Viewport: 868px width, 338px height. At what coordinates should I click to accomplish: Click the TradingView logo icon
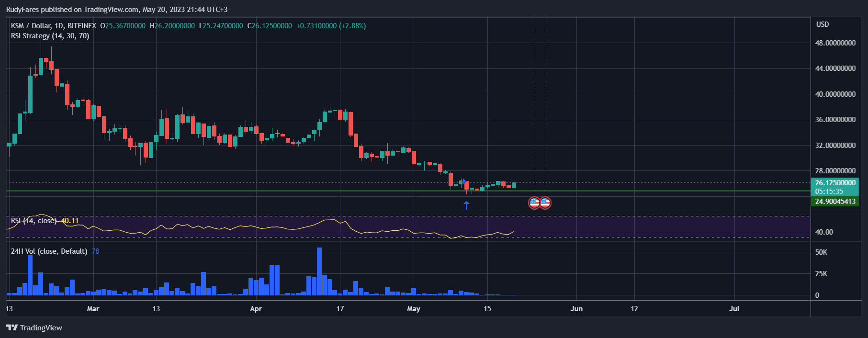pyautogui.click(x=12, y=327)
